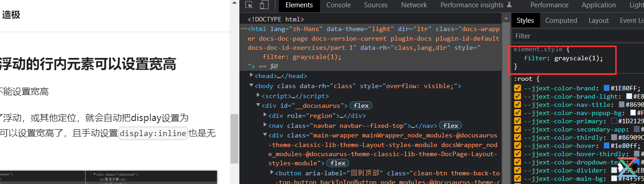Uncheck --jjext-color-main-bg property
Screen dimensions: 644x184
point(518,179)
